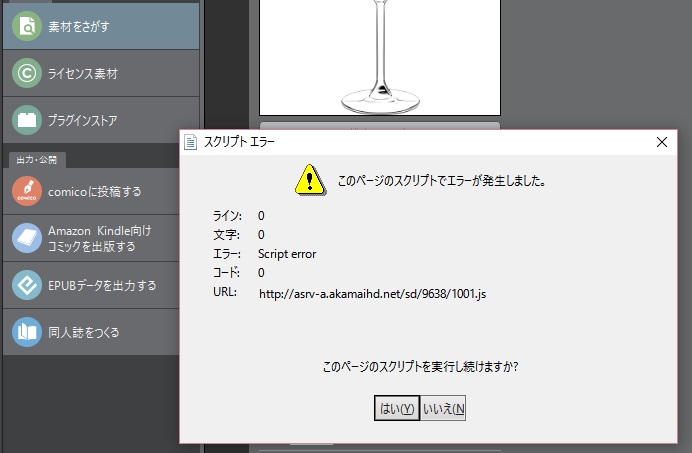Click the EPUB export icon

27,285
